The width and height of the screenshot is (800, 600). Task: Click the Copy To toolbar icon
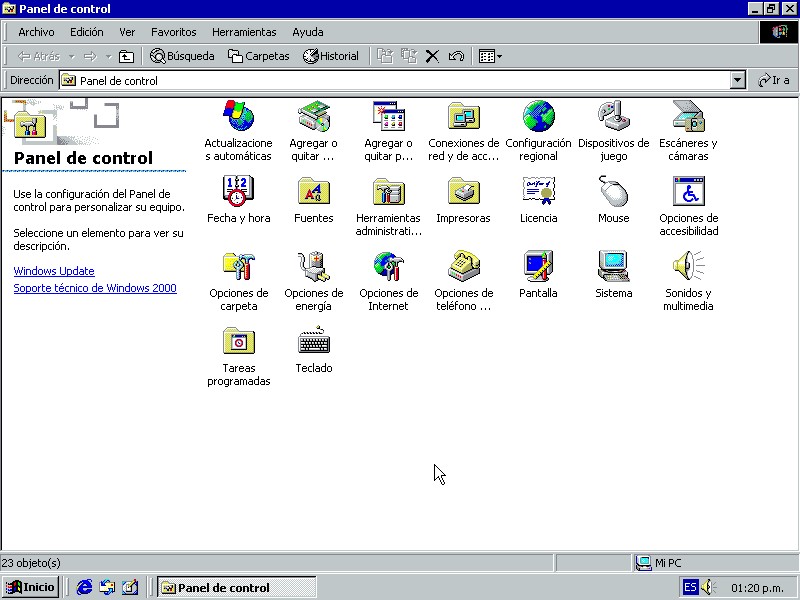pos(409,56)
